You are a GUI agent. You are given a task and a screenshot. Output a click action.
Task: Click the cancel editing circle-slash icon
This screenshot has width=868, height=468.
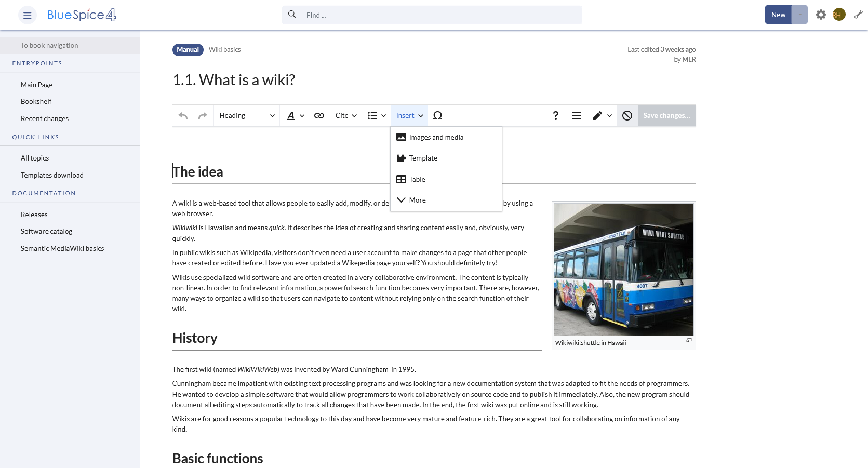(x=627, y=116)
